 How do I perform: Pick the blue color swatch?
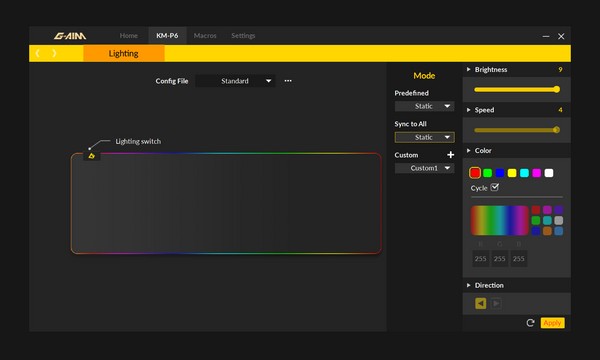[500, 173]
